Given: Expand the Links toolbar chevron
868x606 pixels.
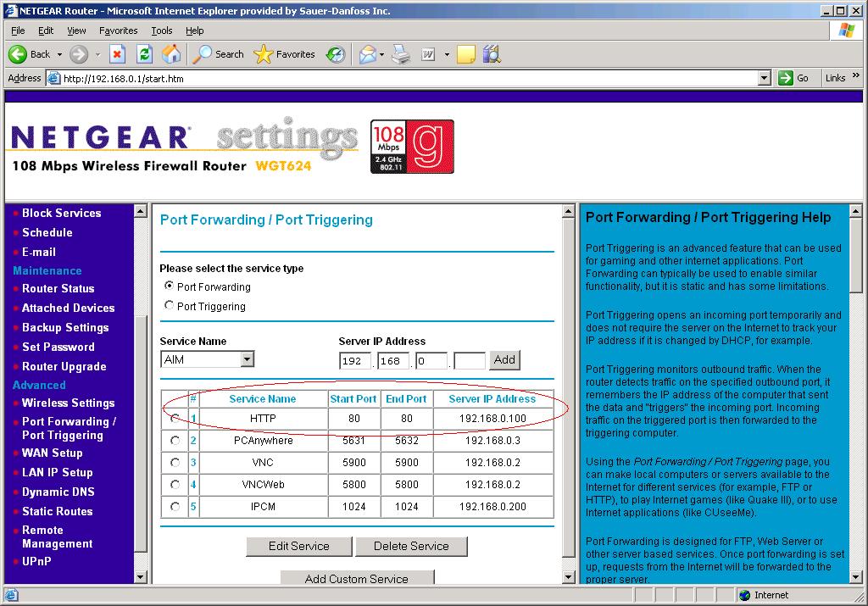Looking at the screenshot, I should tap(856, 75).
